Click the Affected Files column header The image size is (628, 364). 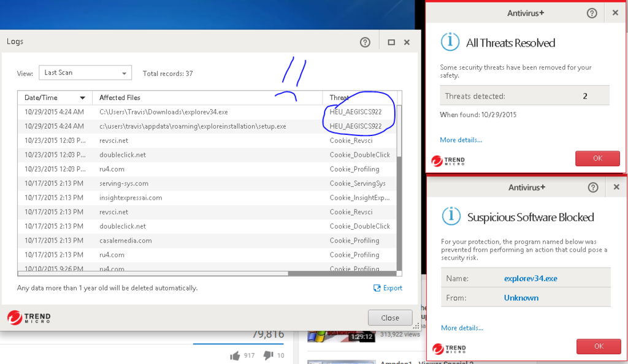coord(120,98)
